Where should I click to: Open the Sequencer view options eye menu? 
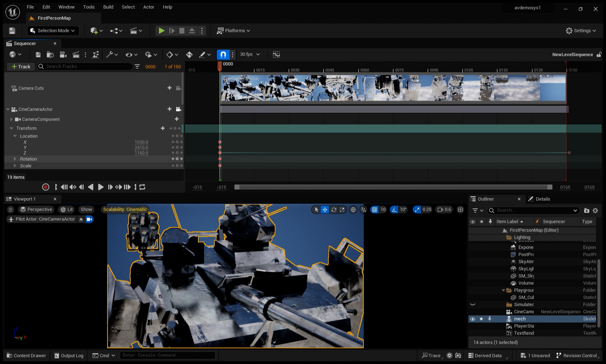pos(131,54)
